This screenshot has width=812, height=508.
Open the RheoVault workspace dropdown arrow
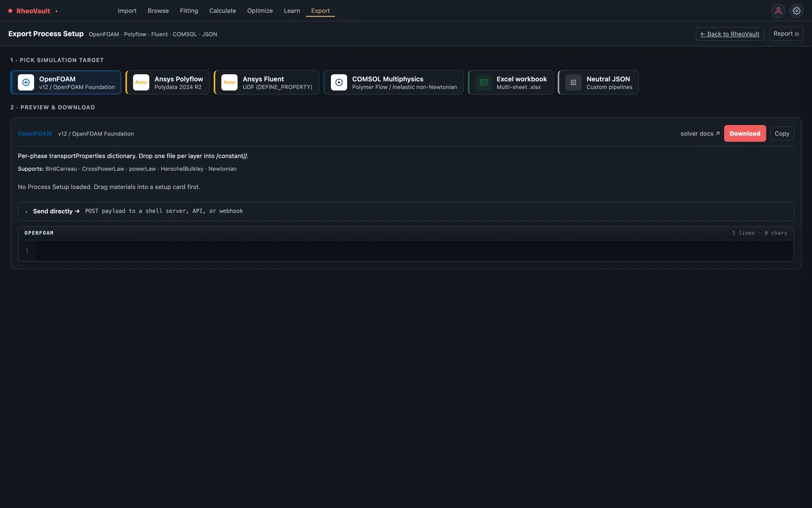(x=56, y=11)
